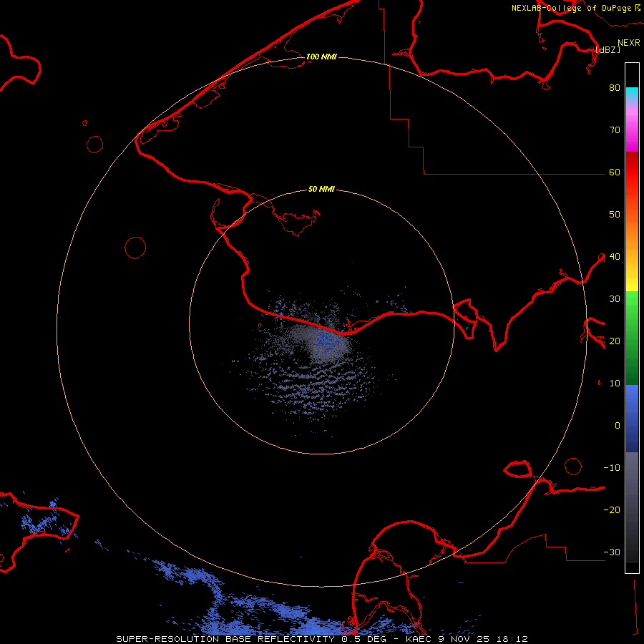Select the -30 value on the dBZ scale
The width and height of the screenshot is (644, 644).
tap(612, 552)
